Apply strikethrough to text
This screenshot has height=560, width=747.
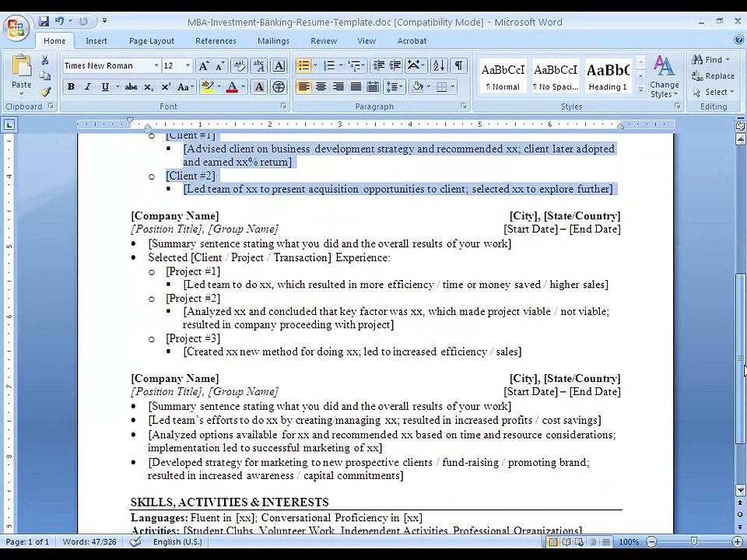pos(131,86)
